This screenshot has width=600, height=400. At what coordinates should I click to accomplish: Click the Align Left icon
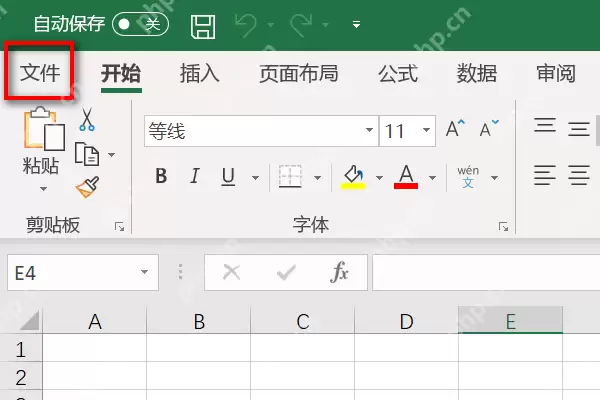point(545,175)
